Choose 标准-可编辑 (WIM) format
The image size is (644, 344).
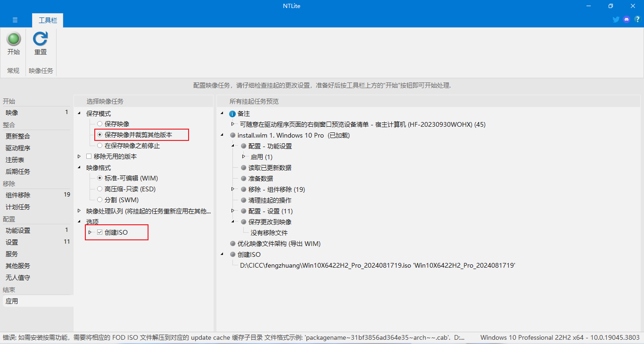pos(99,178)
